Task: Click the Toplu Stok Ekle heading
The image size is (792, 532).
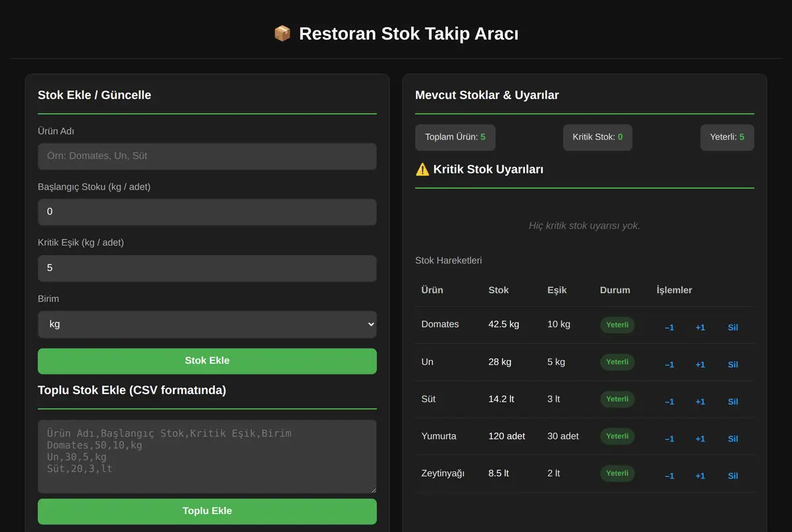Action: 132,390
